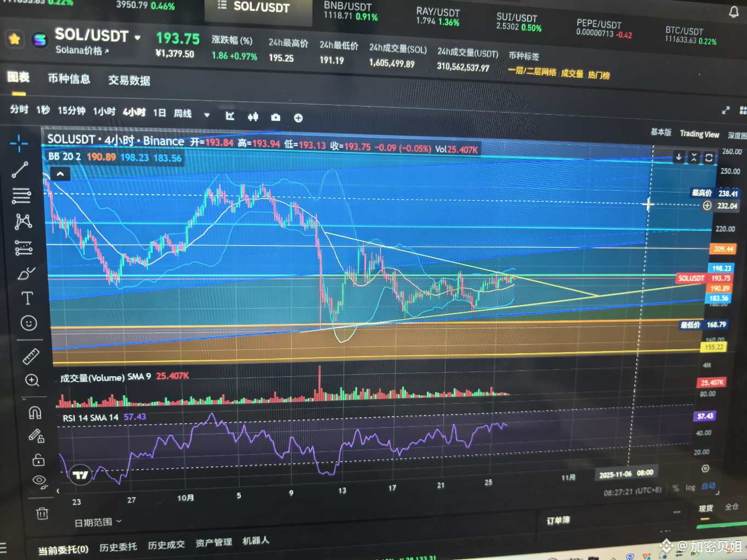Toggle drawings visibility with eye icon
The height and width of the screenshot is (560, 747).
tap(39, 481)
